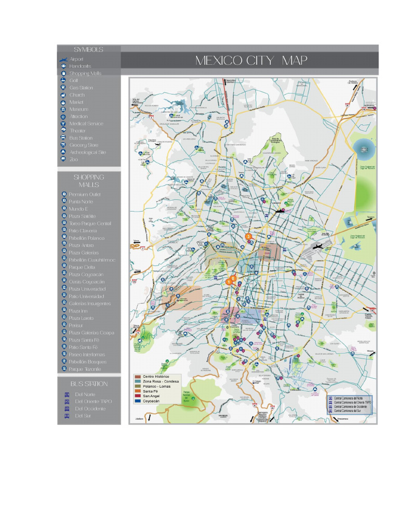This screenshot has height=532, width=399.
Task: Click the marker icon beside Punta Norte
Action: click(64, 201)
